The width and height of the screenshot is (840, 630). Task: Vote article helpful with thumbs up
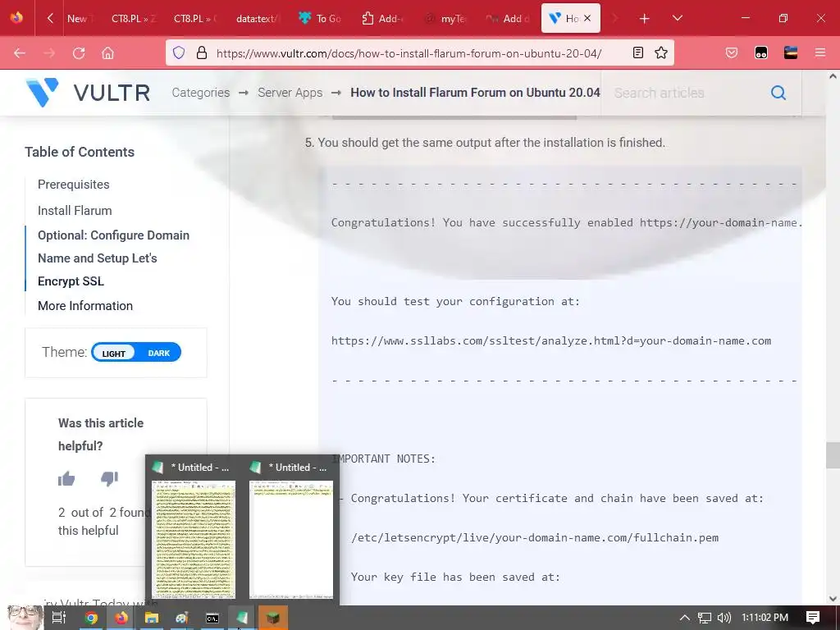click(x=66, y=478)
